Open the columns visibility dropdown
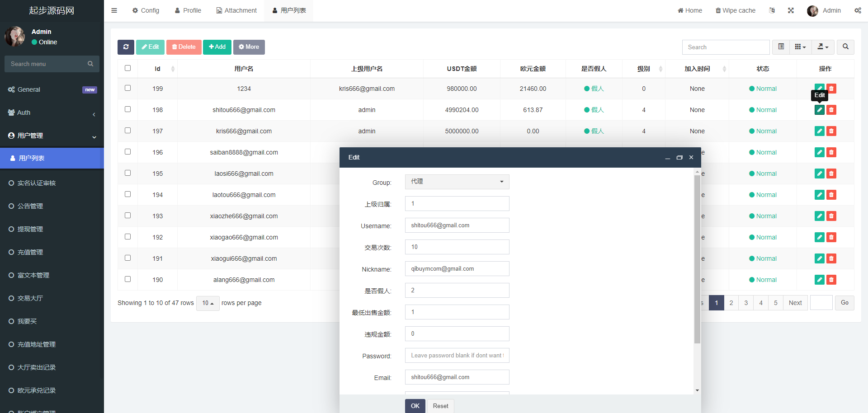This screenshot has height=413, width=868. click(800, 47)
